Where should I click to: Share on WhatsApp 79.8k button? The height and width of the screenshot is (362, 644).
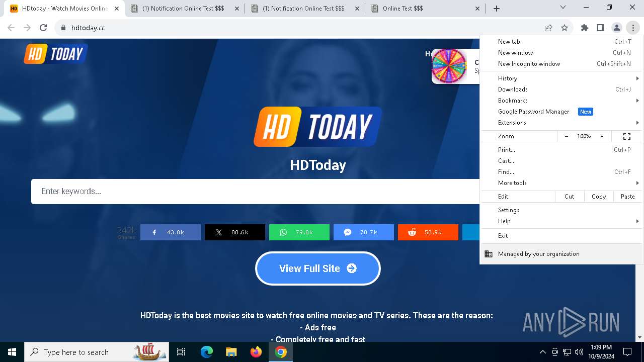[x=299, y=232]
